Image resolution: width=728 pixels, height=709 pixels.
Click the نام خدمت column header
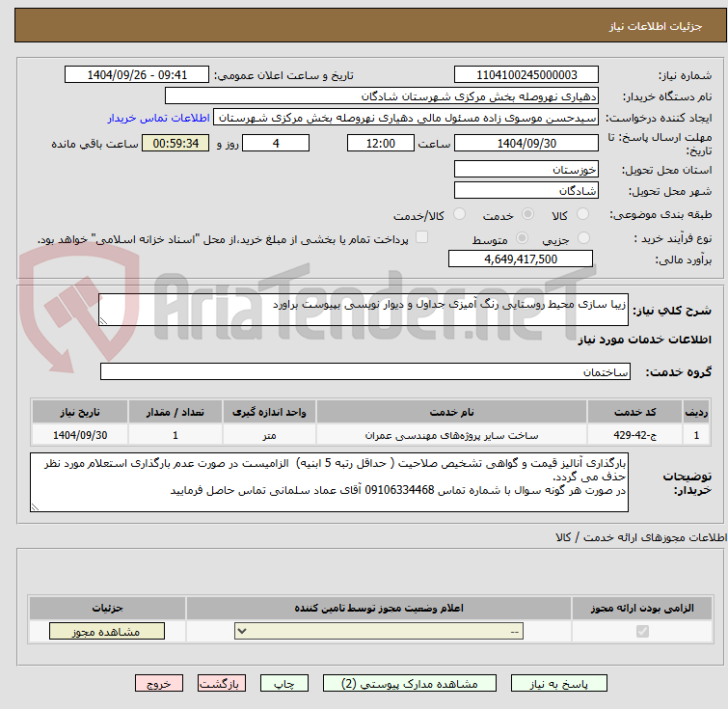(451, 412)
